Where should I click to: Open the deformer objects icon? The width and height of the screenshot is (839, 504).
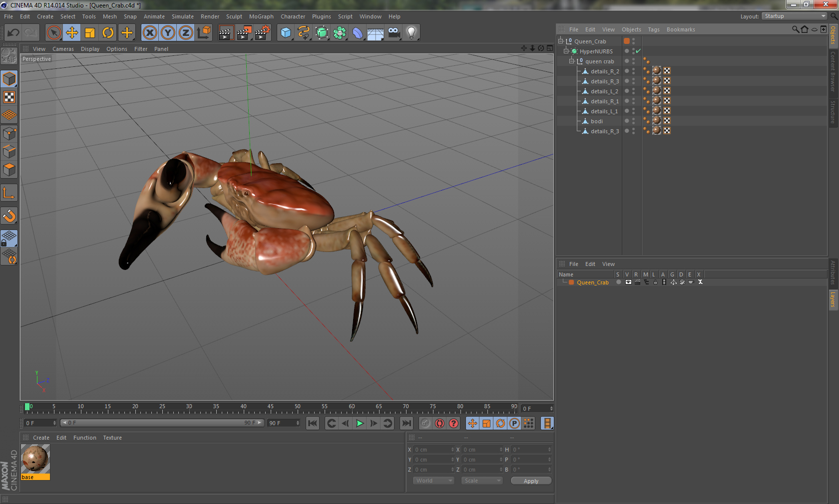(358, 33)
